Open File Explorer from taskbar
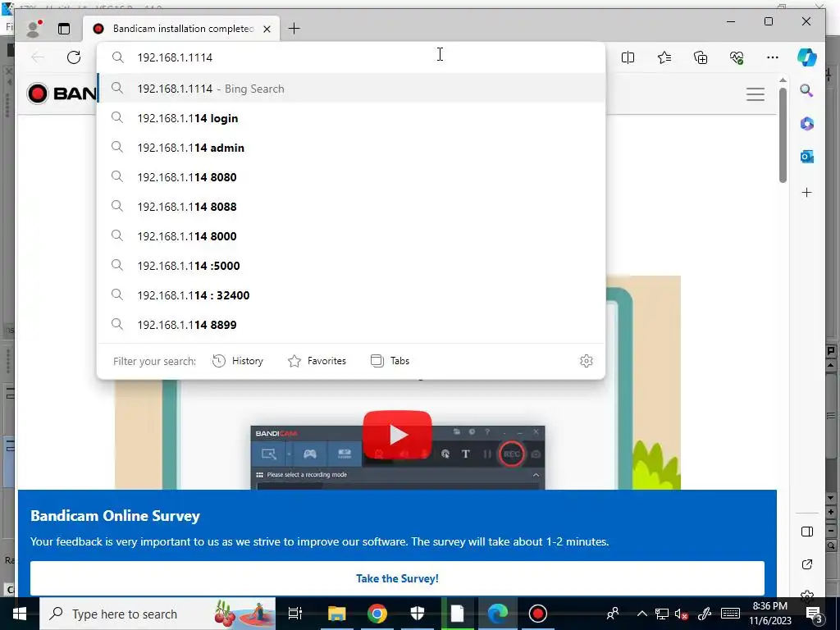Screen dimensions: 840x630 tap(337, 614)
